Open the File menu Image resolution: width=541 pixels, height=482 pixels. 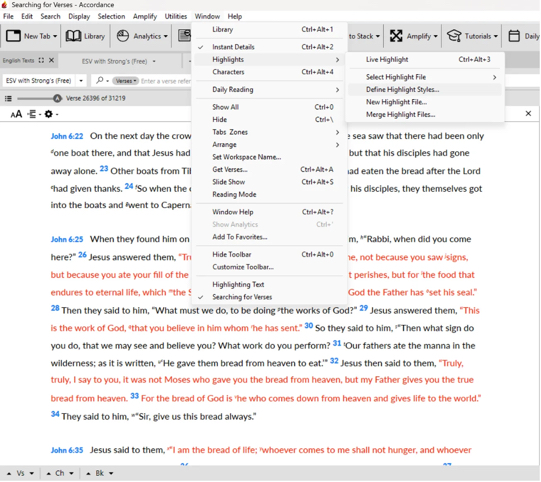tap(8, 17)
